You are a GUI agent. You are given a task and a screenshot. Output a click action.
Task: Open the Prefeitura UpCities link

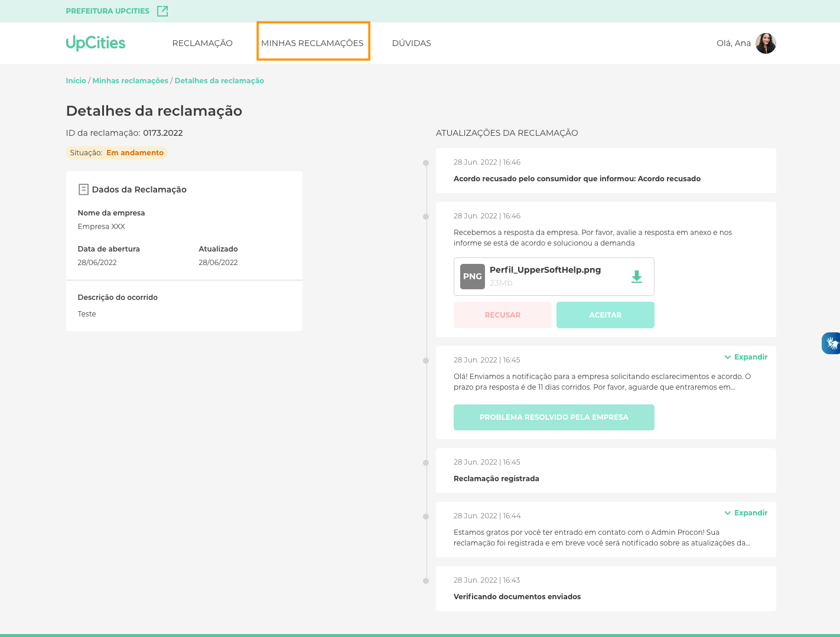click(108, 11)
